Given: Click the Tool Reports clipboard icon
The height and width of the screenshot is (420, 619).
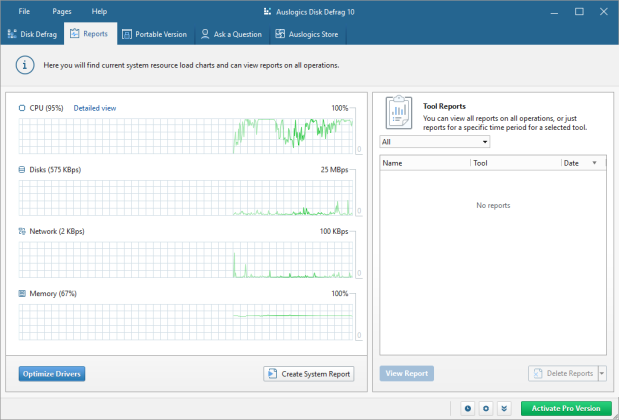Looking at the screenshot, I should (x=398, y=113).
